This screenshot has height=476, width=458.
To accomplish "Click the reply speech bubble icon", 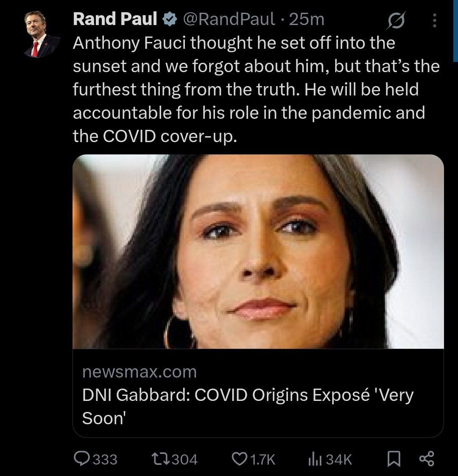I will point(81,459).
